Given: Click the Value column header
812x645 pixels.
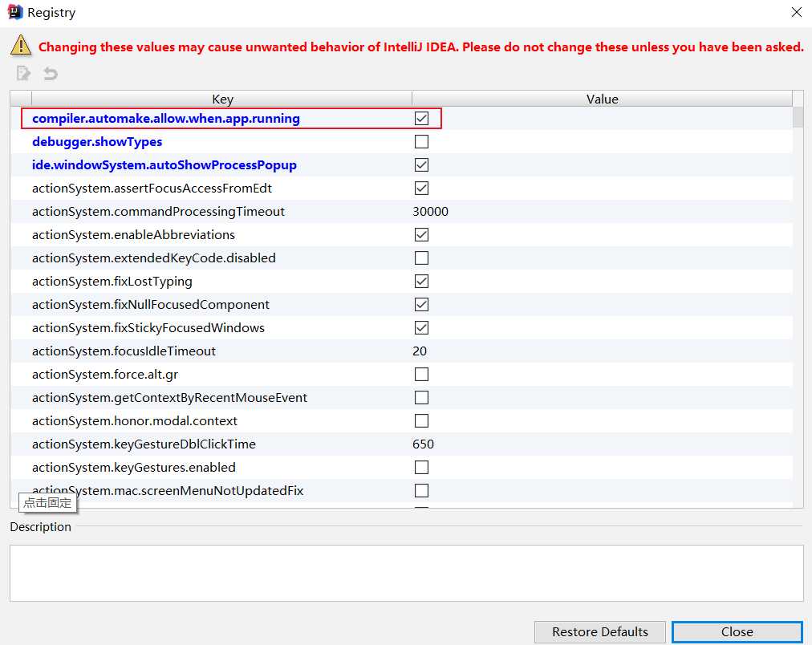Looking at the screenshot, I should [x=603, y=99].
